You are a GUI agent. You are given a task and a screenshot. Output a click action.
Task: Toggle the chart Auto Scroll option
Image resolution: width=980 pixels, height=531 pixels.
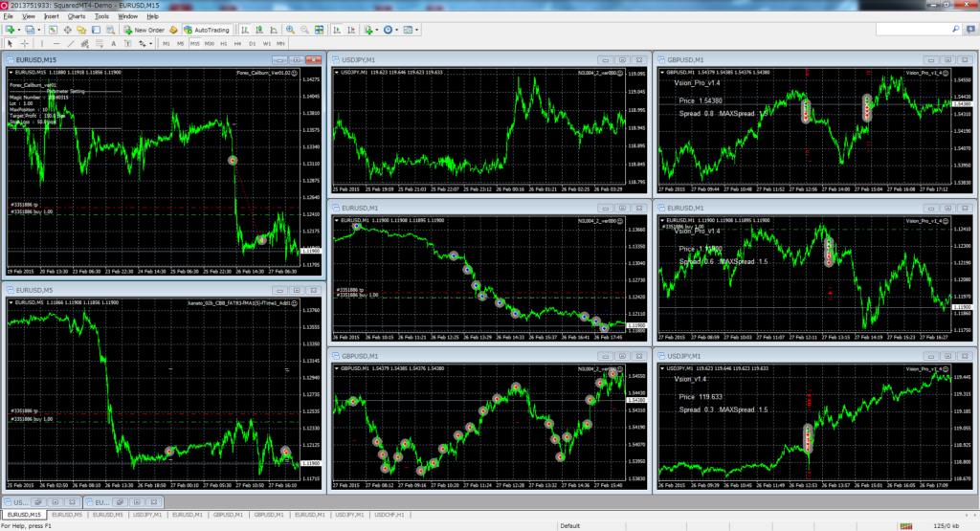(x=338, y=30)
